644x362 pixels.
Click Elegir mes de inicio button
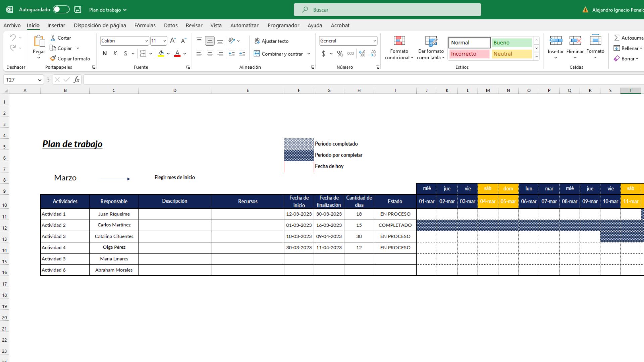[174, 177]
